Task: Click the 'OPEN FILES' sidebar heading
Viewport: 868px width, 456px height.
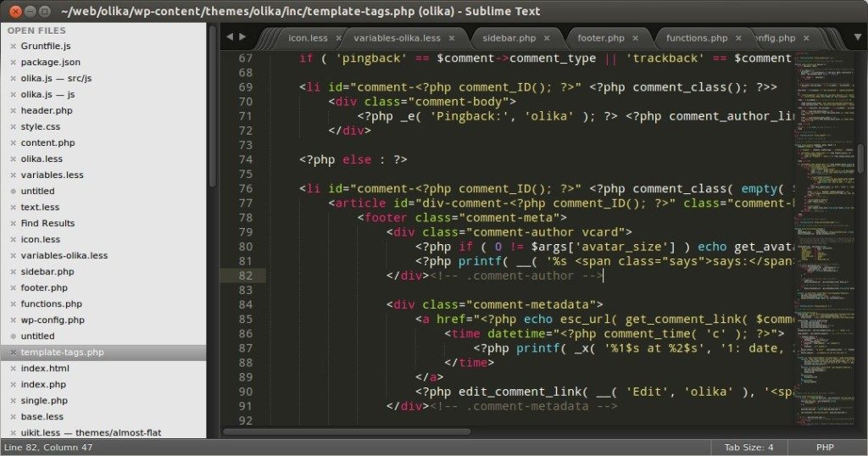Action: point(36,31)
